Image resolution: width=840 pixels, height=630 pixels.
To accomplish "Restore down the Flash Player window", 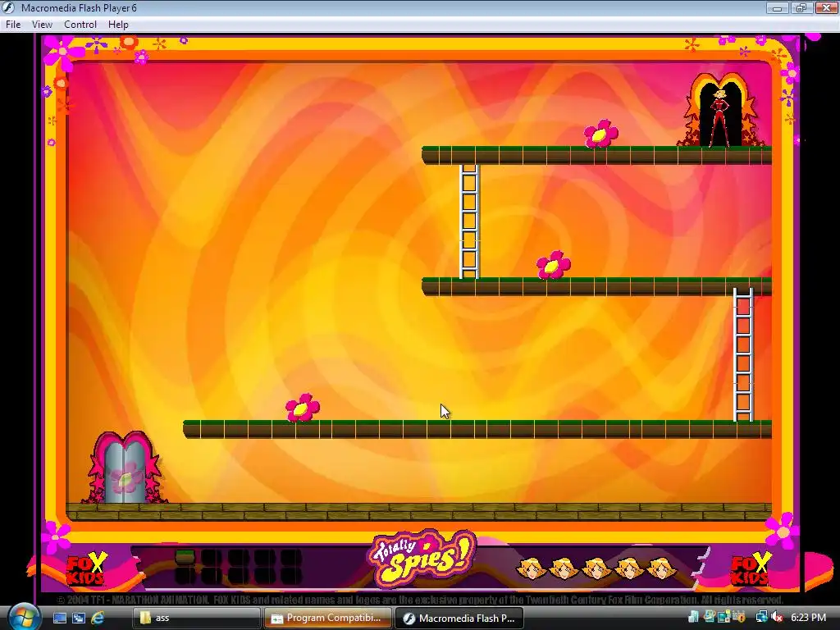I will pyautogui.click(x=801, y=8).
